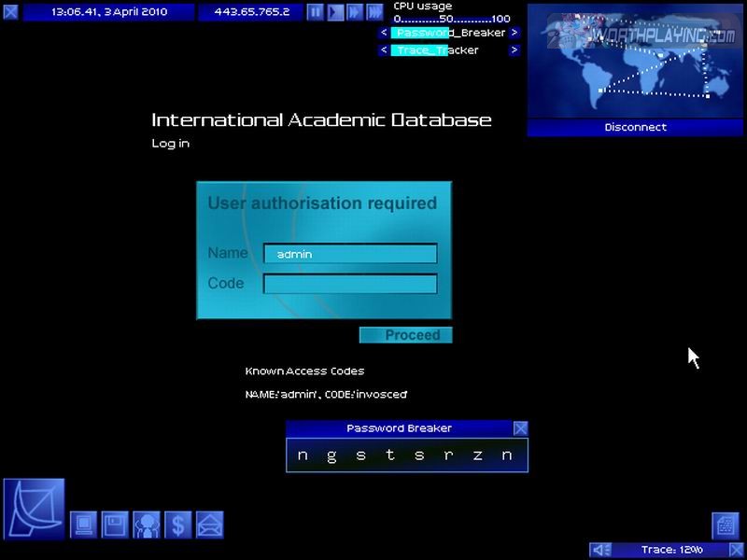
Task: Click the Code input field
Action: [x=350, y=284]
